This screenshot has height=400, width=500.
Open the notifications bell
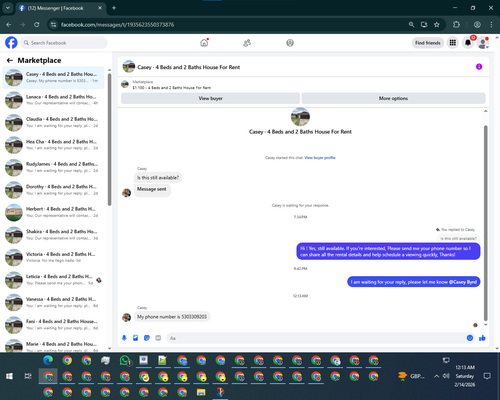(468, 43)
